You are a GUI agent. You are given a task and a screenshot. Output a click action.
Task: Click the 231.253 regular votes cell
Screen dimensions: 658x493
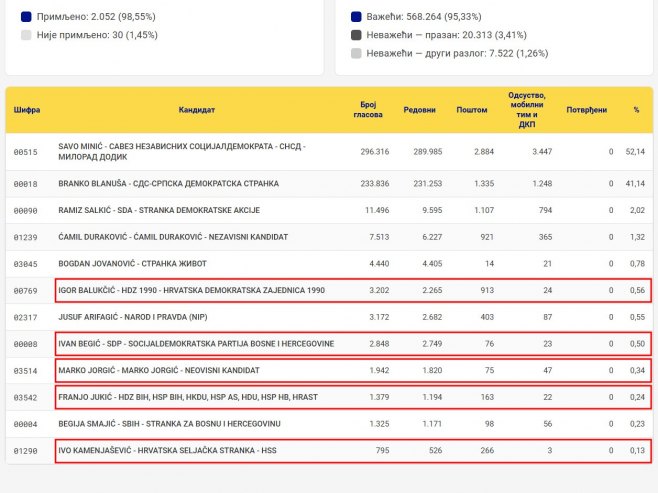[428, 183]
